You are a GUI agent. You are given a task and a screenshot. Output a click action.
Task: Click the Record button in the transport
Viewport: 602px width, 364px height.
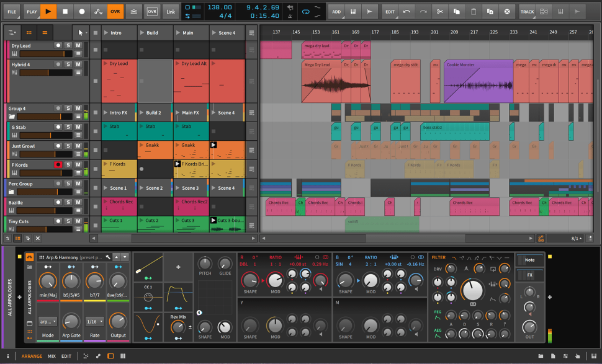pyautogui.click(x=82, y=12)
